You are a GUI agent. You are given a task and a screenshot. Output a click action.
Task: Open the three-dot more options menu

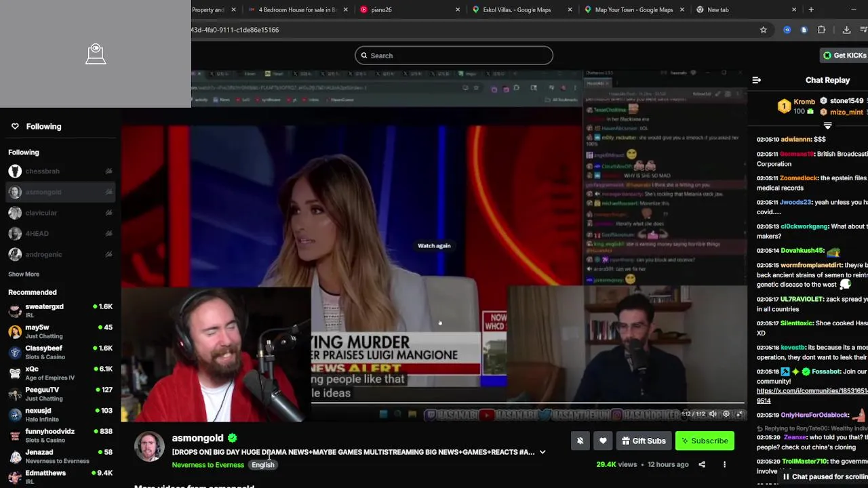coord(724,465)
